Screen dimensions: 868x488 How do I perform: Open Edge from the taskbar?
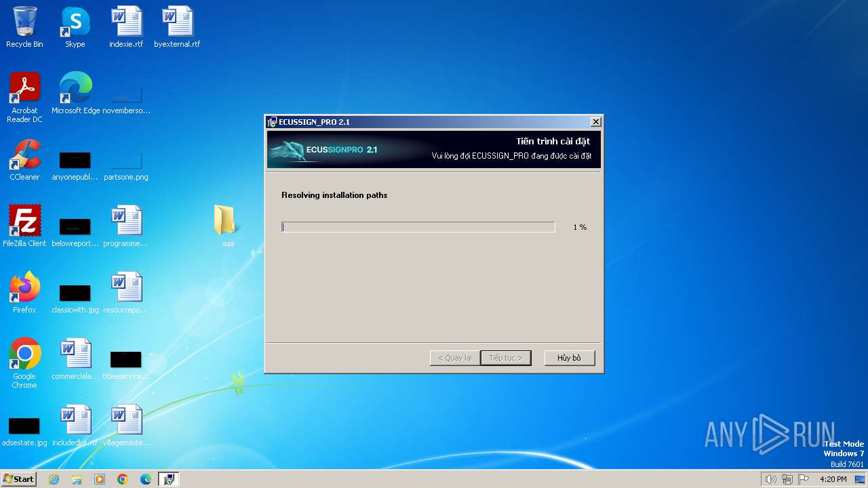click(x=146, y=479)
